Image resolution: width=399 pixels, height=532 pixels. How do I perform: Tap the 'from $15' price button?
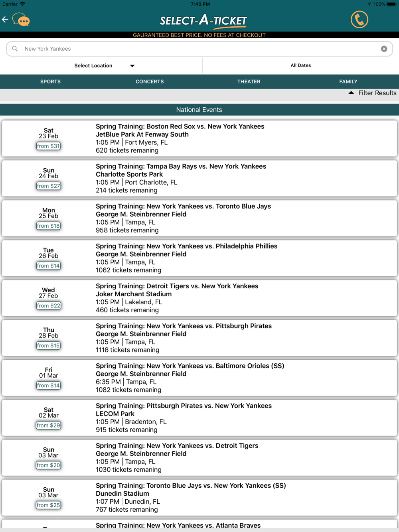(x=48, y=345)
